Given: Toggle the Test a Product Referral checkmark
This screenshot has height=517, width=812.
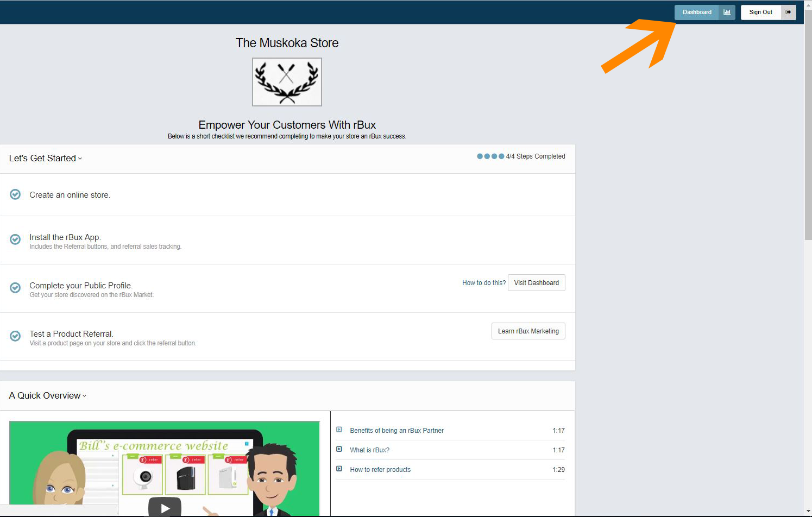Looking at the screenshot, I should pyautogui.click(x=15, y=336).
